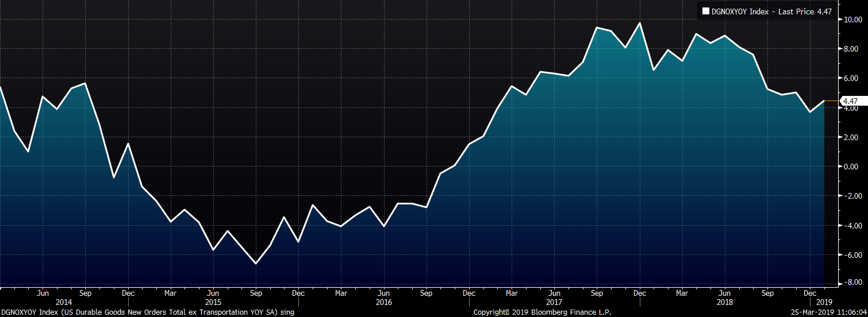Click the Bloomberg Finance L.P. copyright text
Screen dimensions: 868x317
point(542,312)
